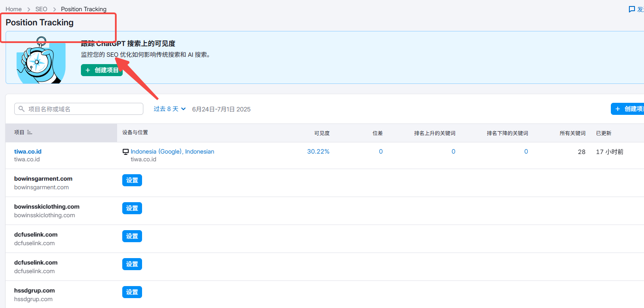
Task: Click the 已更新 column header
Action: click(604, 133)
